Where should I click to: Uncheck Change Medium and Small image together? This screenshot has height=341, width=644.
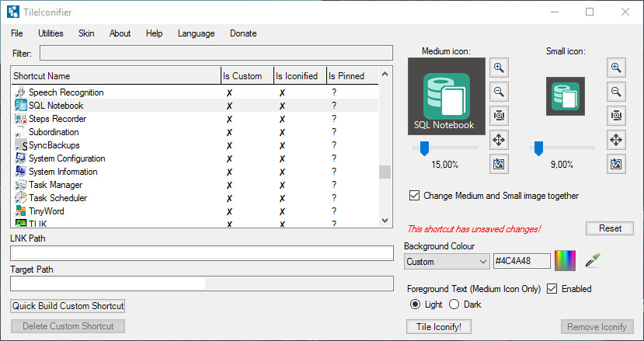[414, 196]
